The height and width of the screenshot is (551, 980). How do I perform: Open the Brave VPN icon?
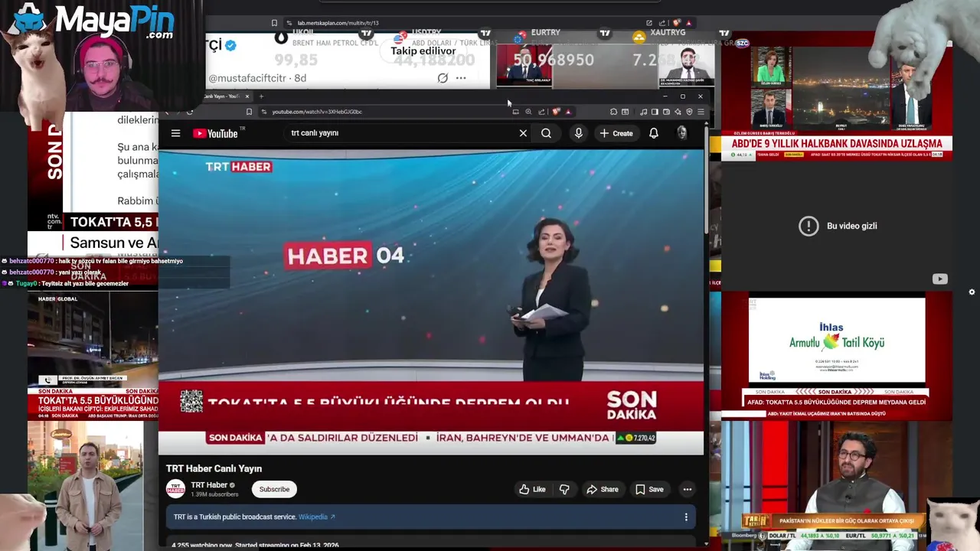click(x=689, y=112)
